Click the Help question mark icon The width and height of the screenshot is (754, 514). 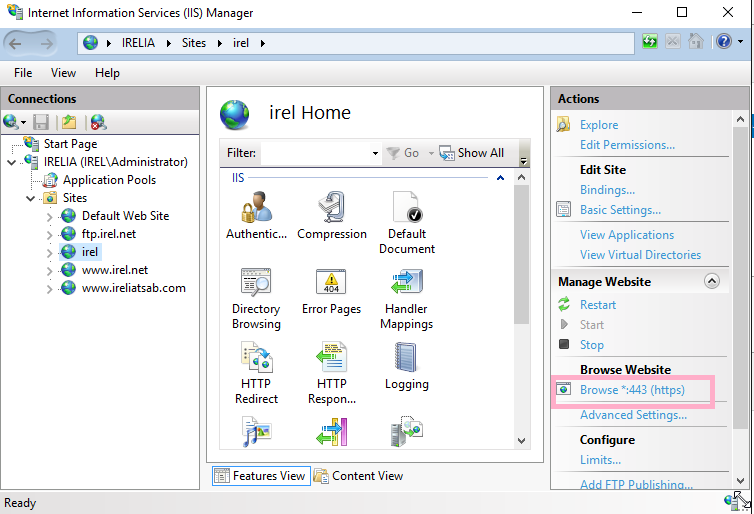point(724,42)
